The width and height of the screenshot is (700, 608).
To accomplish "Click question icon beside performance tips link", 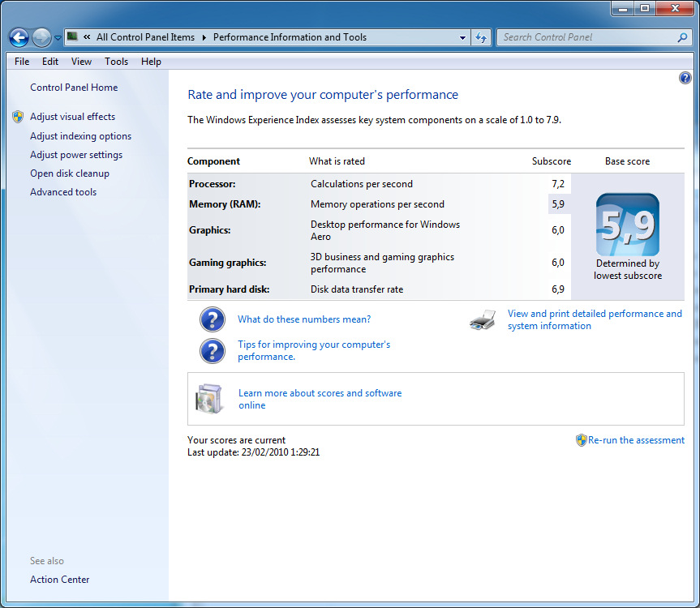I will pyautogui.click(x=212, y=351).
